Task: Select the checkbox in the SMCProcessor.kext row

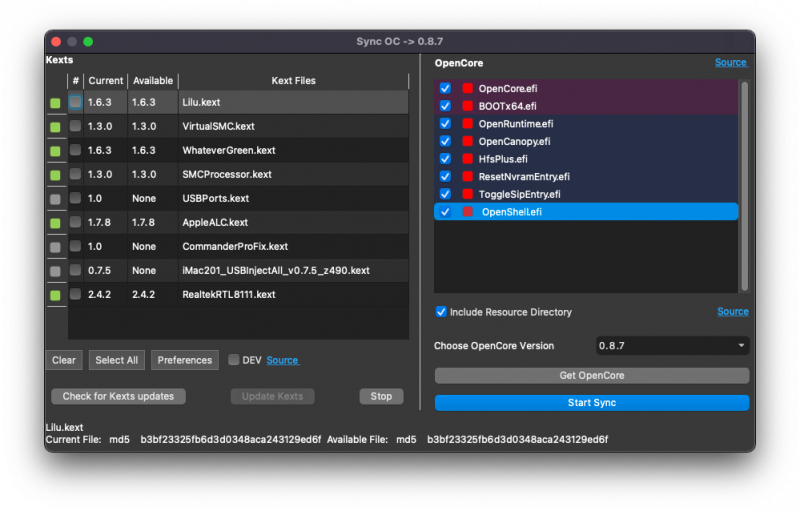Action: (75, 174)
